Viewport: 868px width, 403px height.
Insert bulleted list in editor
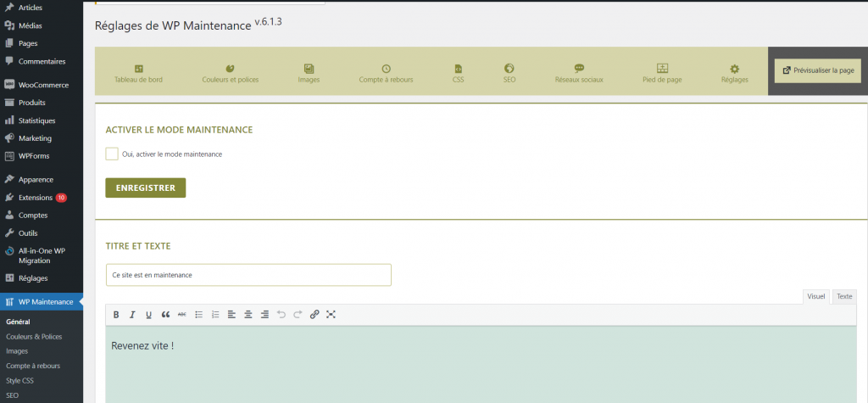coord(198,314)
